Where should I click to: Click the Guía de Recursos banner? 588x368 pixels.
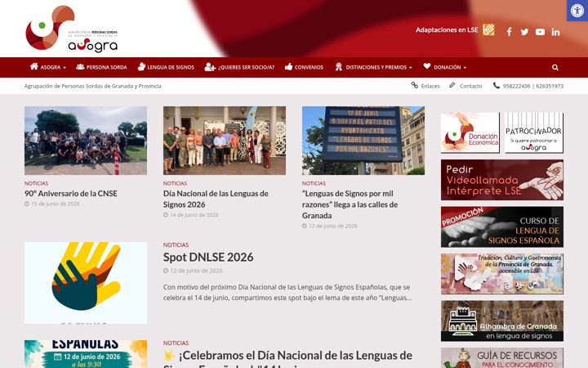pos(501,358)
